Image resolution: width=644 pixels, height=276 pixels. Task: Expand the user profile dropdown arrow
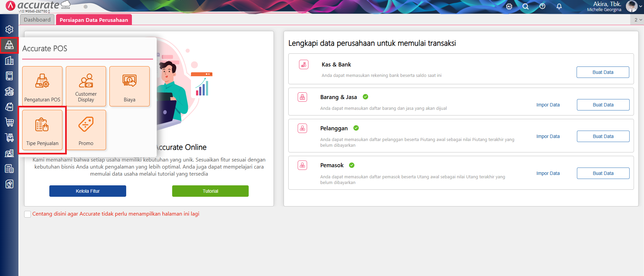pos(640,6)
